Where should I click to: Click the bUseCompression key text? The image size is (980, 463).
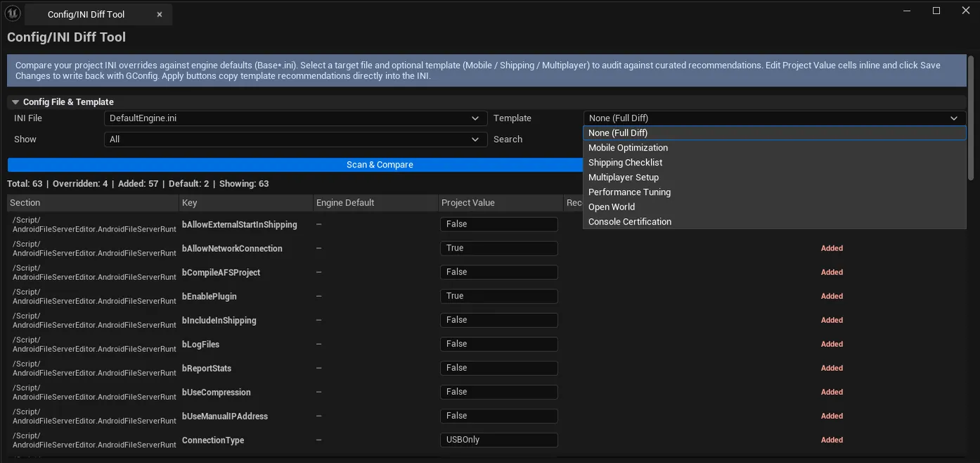tap(217, 392)
